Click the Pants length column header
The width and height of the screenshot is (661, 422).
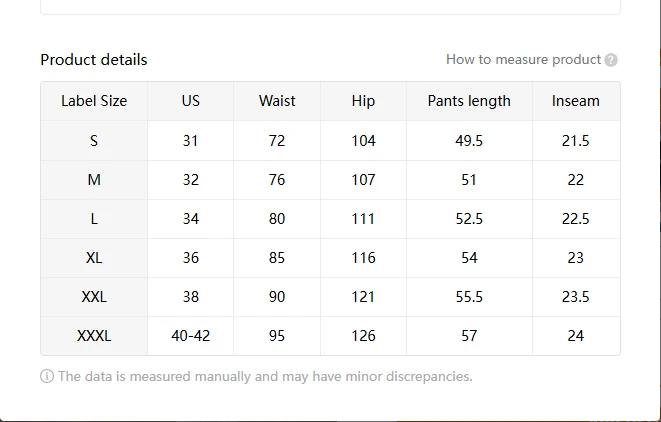pyautogui.click(x=469, y=101)
